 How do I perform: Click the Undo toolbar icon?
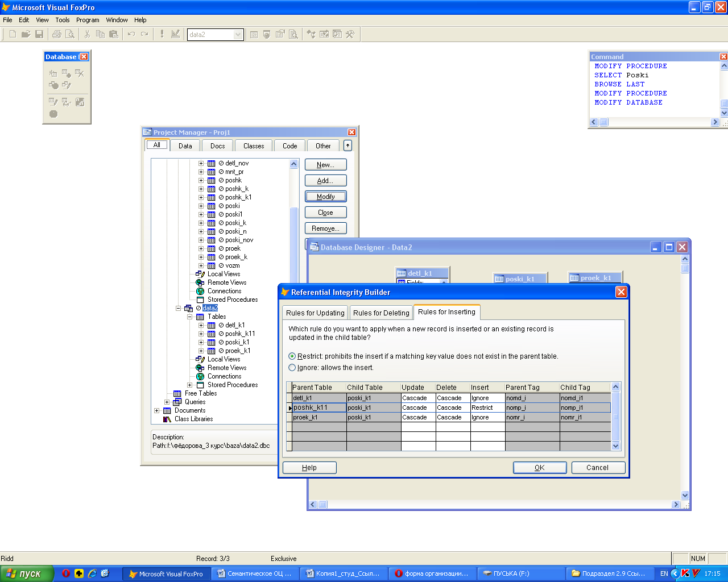coord(131,34)
